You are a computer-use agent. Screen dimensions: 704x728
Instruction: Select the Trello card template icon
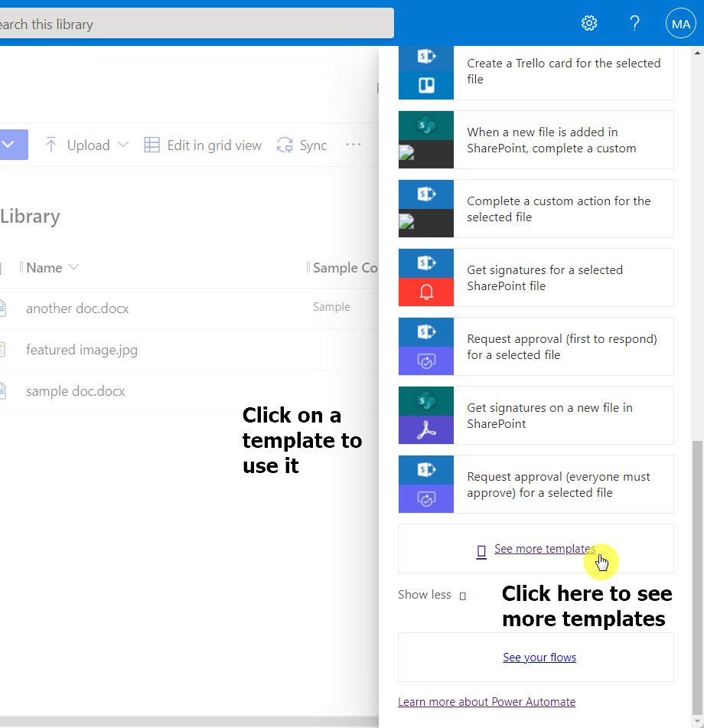426,71
